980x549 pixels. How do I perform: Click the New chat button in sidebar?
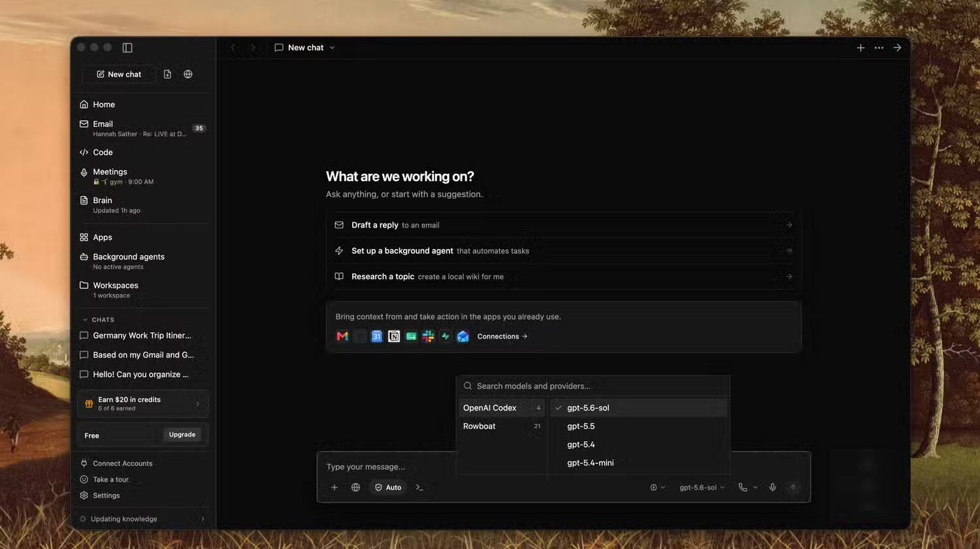pos(119,75)
